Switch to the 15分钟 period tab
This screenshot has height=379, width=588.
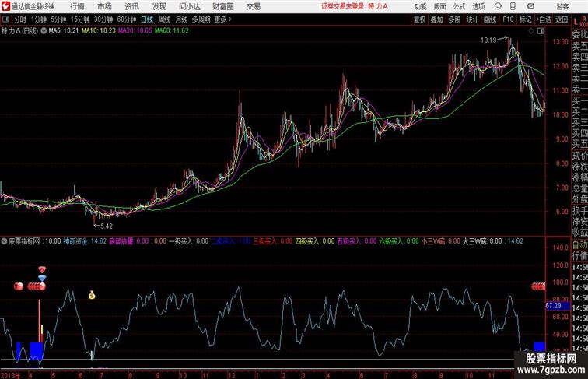(80, 19)
